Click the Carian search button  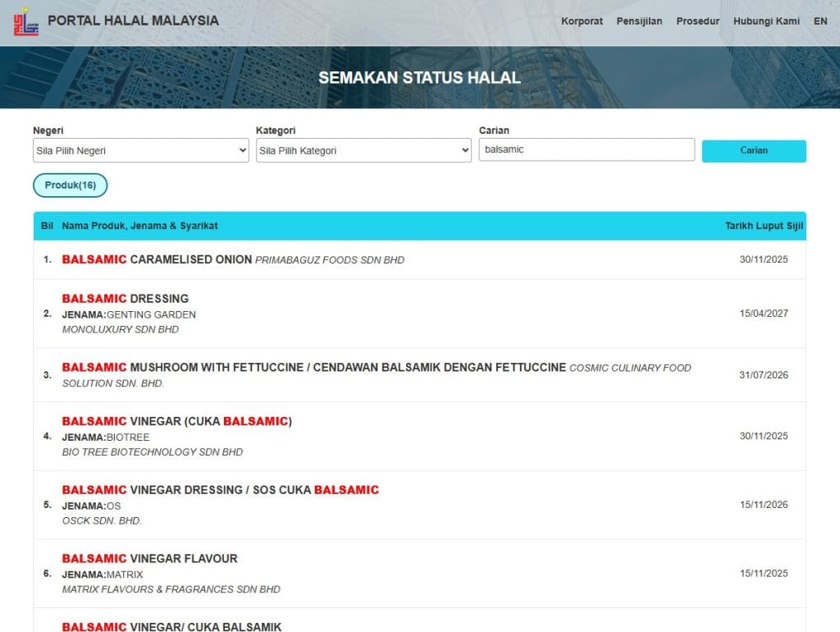pos(753,151)
